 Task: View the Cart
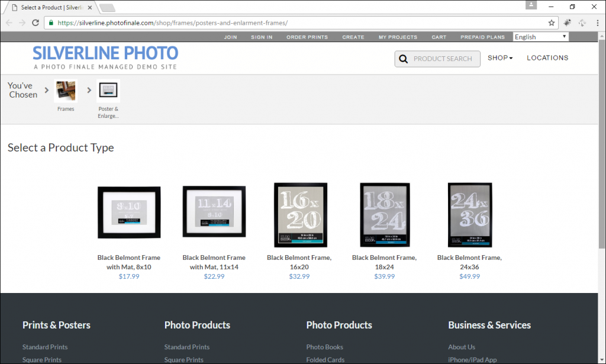(x=439, y=37)
